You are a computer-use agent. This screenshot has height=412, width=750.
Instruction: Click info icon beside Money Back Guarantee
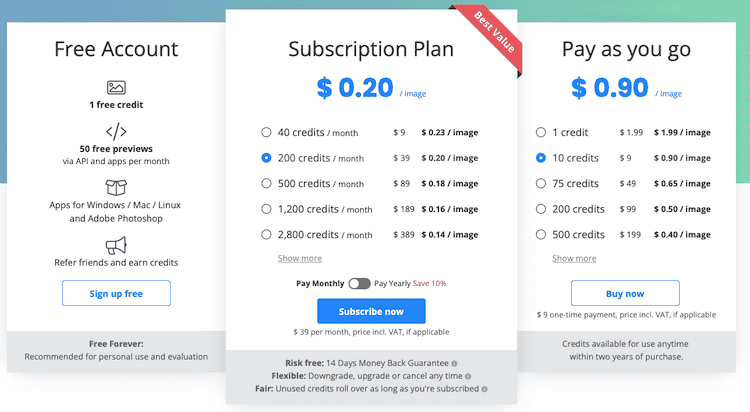tap(454, 363)
